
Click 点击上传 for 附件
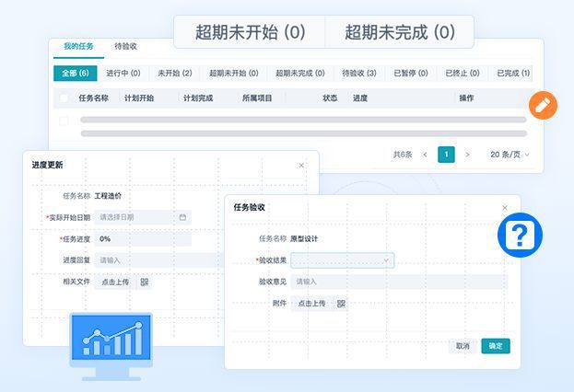(x=311, y=304)
